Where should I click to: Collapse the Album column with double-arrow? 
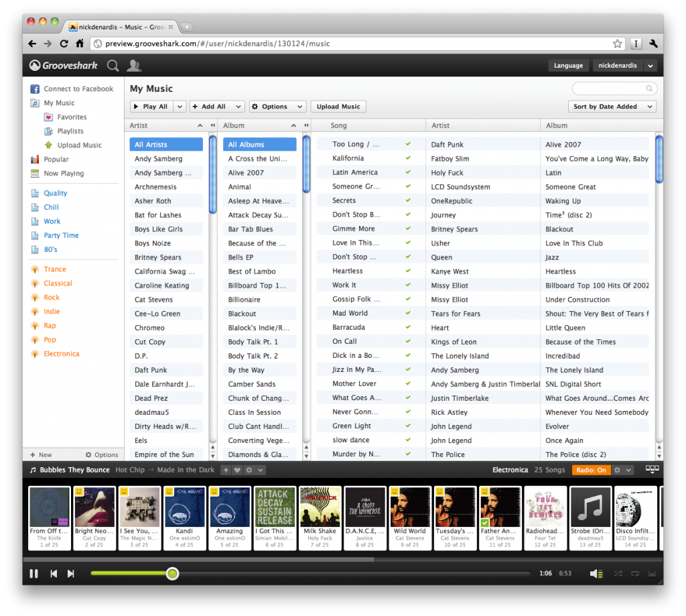(306, 125)
